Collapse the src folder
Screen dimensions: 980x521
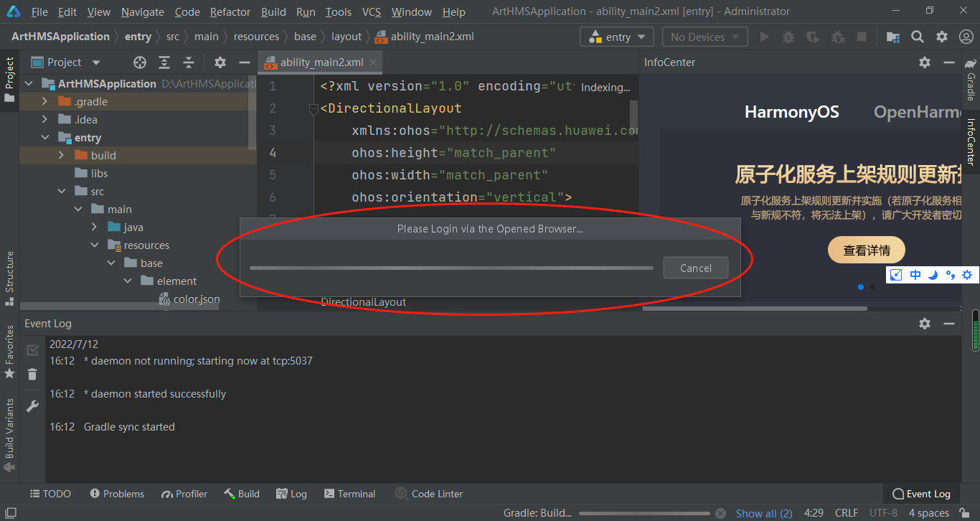pyautogui.click(x=61, y=192)
